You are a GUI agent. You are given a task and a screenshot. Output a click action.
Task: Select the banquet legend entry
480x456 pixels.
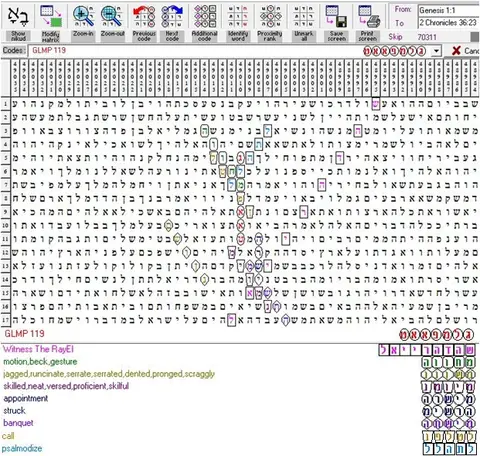pyautogui.click(x=18, y=423)
